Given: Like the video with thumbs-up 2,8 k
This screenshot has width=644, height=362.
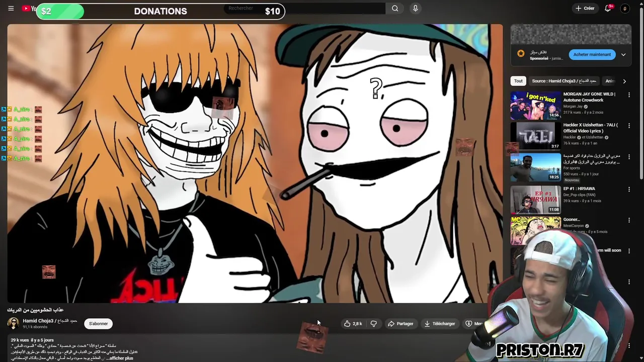Looking at the screenshot, I should tap(353, 324).
